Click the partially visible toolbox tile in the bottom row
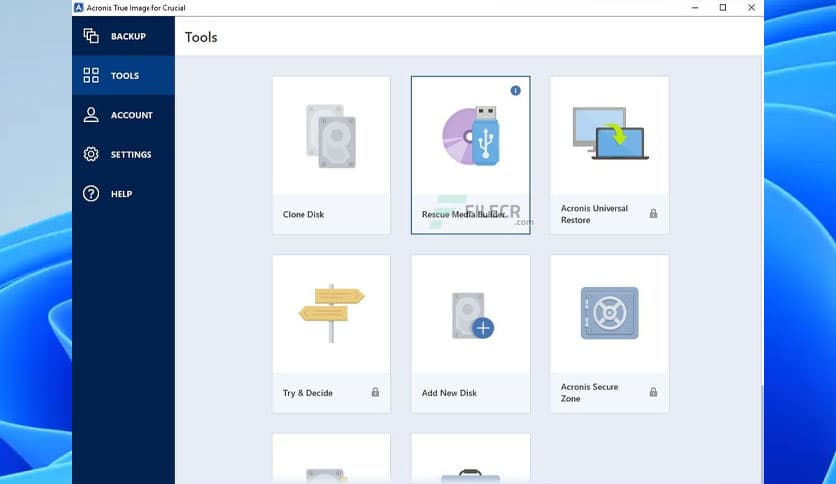The image size is (836, 484). 471,458
